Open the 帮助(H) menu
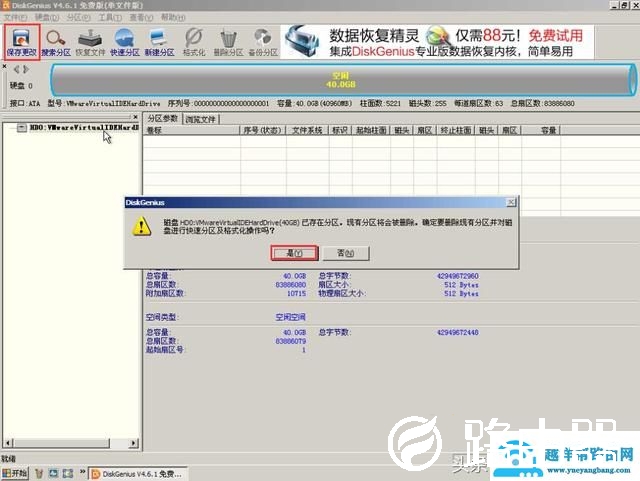This screenshot has width=640, height=481. 173,18
